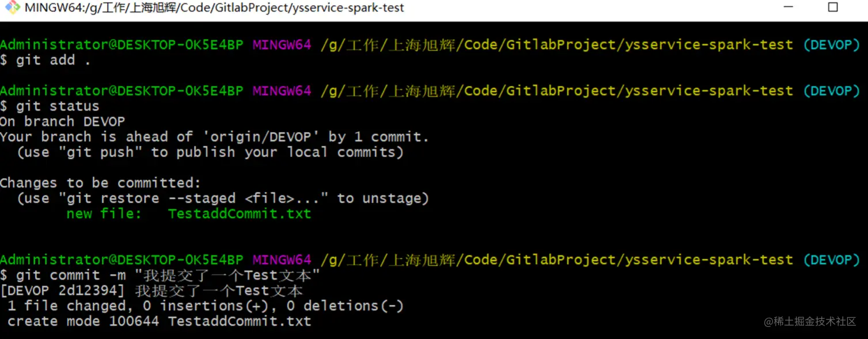This screenshot has width=868, height=339.
Task: Click the line "Your branch is ahead of 'origin/DEVOP'"
Action: [215, 137]
